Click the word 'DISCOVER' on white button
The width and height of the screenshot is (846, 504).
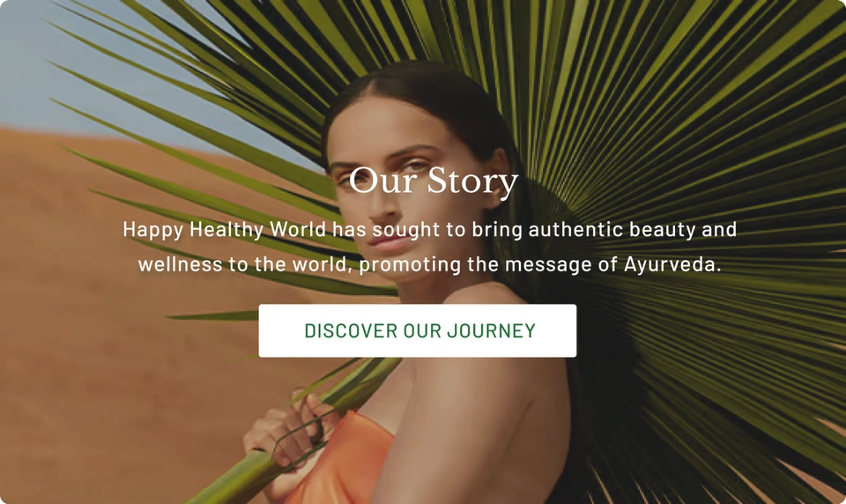click(x=351, y=330)
